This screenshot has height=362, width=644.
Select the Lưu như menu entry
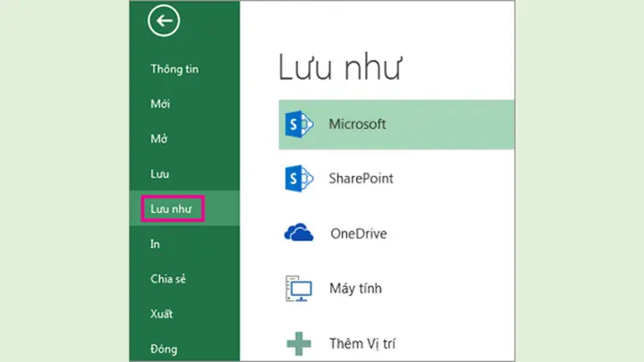171,209
